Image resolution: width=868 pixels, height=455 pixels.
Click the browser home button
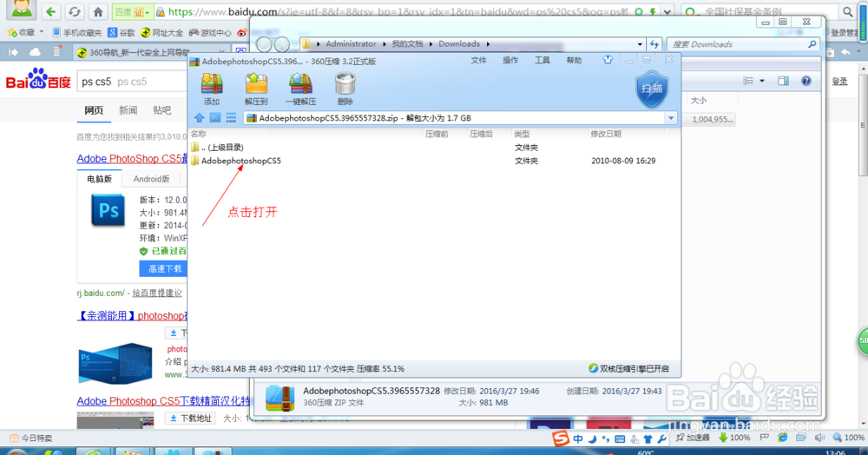pyautogui.click(x=98, y=11)
